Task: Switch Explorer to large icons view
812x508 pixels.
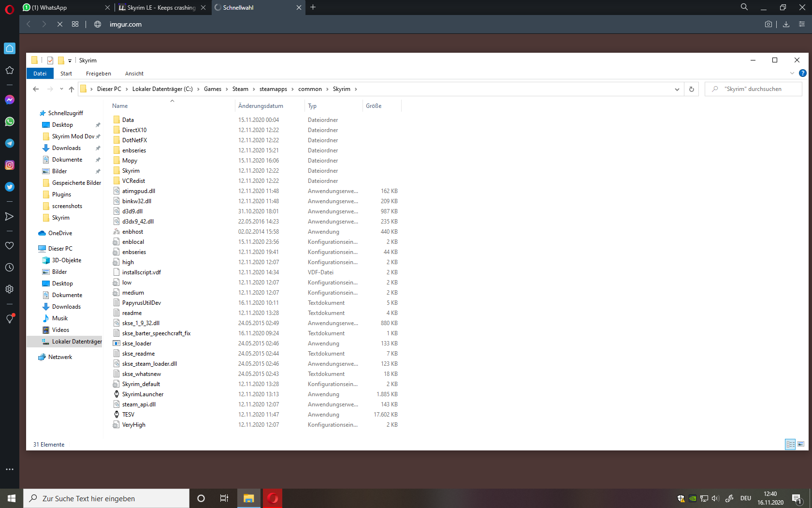Action: coord(801,444)
